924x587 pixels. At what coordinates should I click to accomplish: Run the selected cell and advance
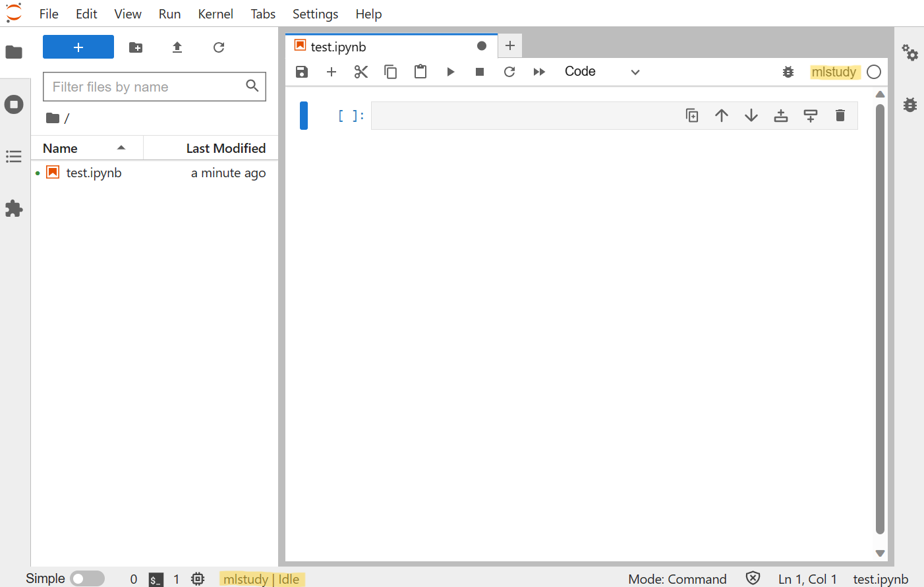(x=450, y=72)
